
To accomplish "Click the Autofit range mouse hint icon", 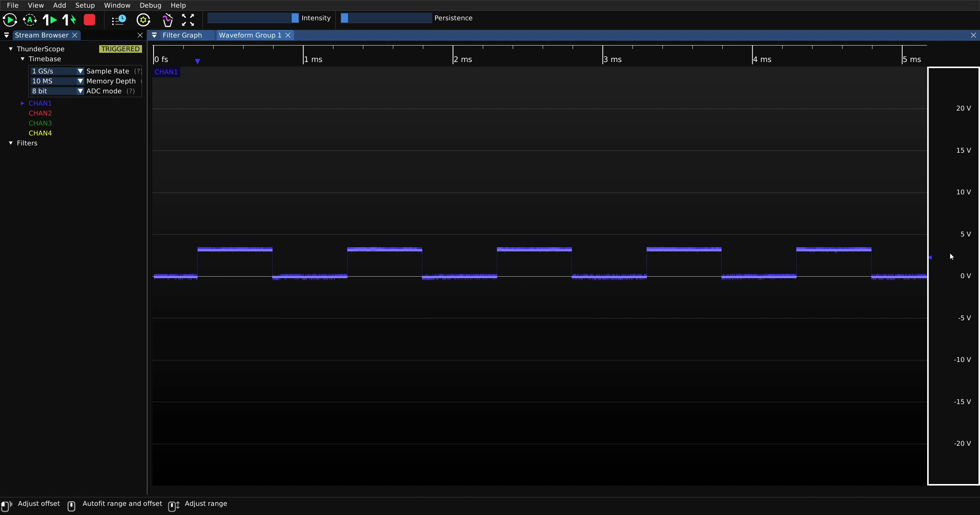I will 71,506.
